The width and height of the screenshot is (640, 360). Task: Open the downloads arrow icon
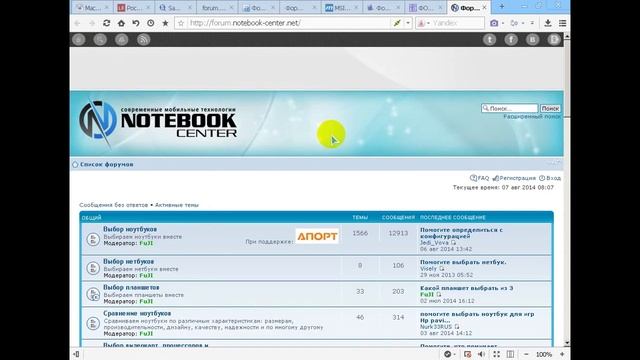[x=548, y=23]
